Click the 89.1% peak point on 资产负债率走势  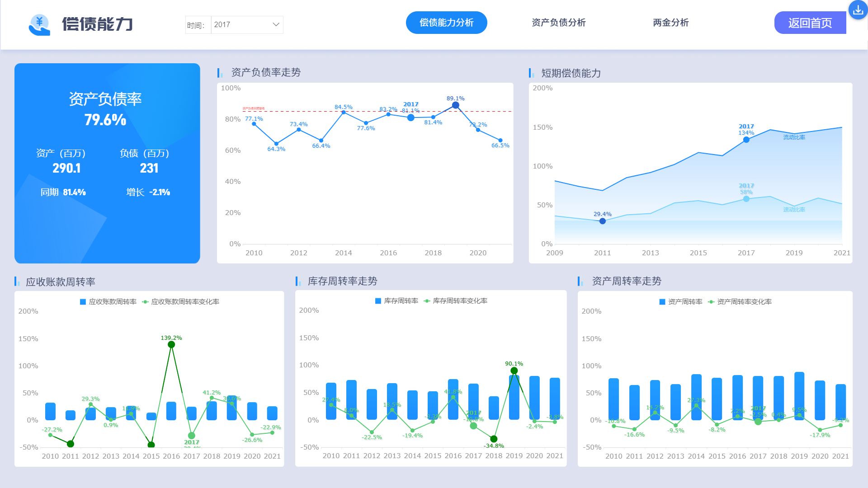456,105
